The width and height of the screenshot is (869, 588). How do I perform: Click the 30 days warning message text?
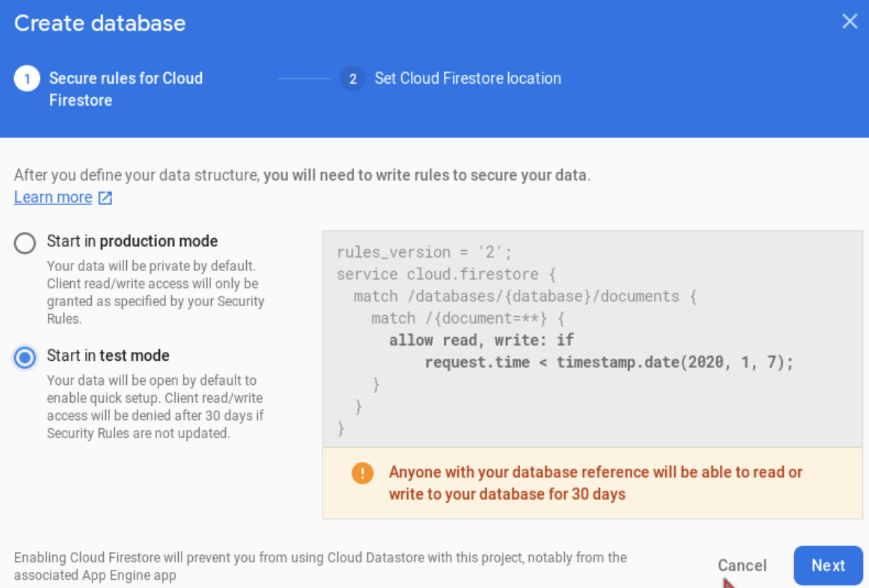pos(596,483)
